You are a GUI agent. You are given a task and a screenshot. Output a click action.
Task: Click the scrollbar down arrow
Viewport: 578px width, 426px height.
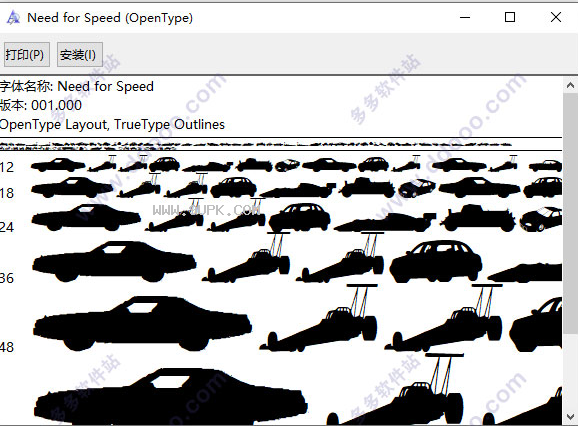click(x=570, y=417)
